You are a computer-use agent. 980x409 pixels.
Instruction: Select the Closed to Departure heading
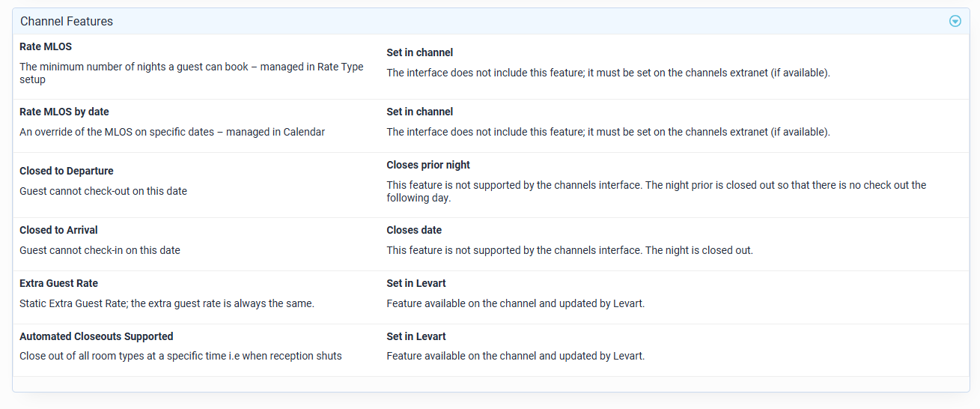coord(67,171)
